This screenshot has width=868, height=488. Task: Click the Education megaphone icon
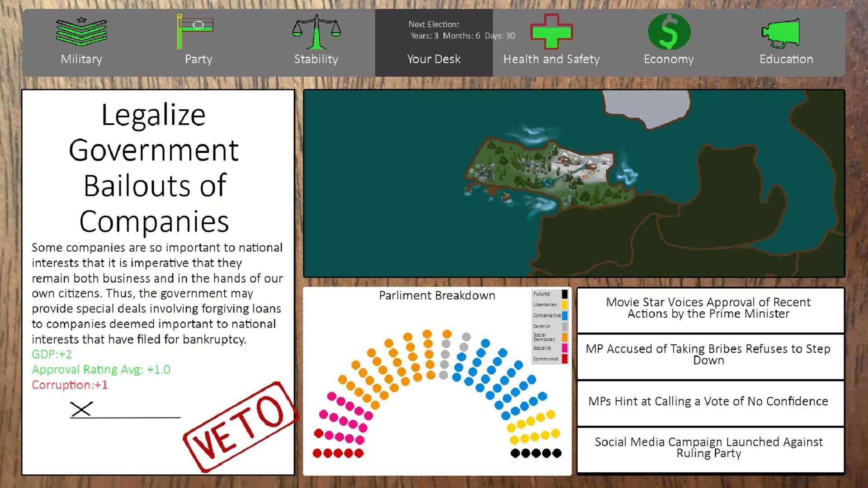781,33
